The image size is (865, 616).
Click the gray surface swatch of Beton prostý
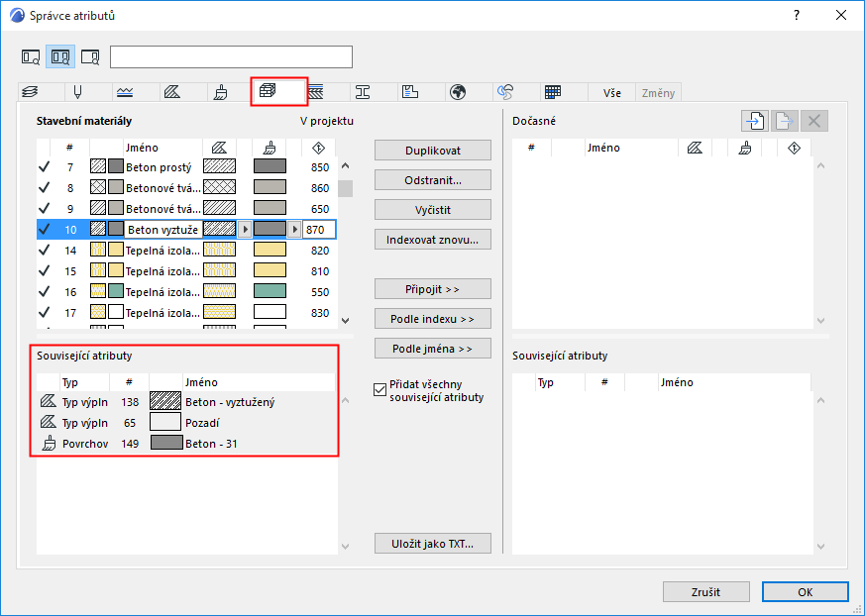click(x=270, y=166)
